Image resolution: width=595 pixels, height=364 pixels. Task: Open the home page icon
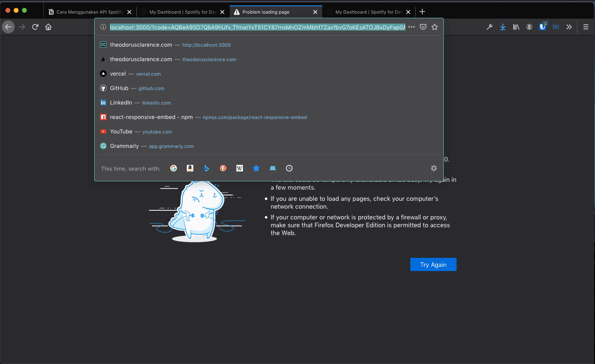[48, 27]
